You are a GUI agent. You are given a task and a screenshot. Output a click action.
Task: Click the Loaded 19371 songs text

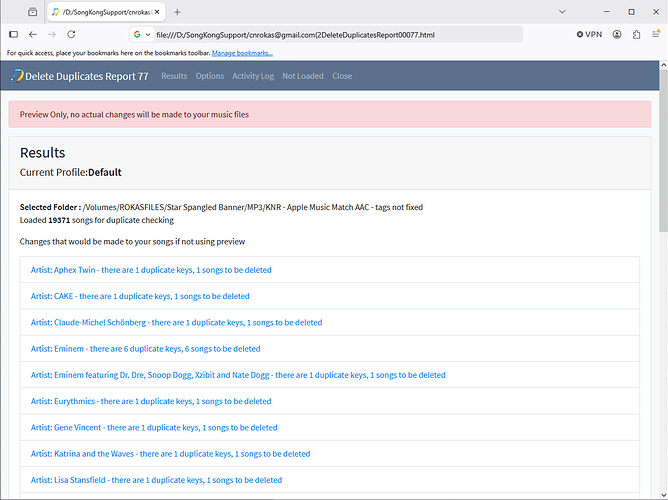(x=97, y=220)
